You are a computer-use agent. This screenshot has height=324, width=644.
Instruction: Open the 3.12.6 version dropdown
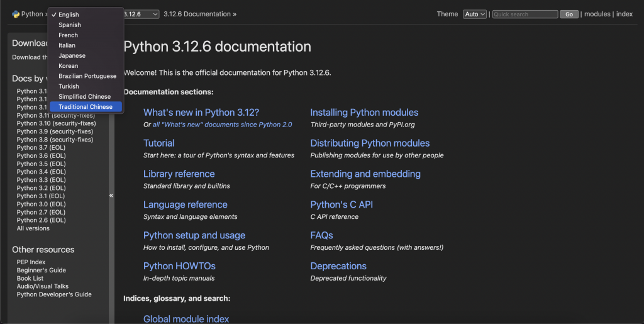[142, 14]
